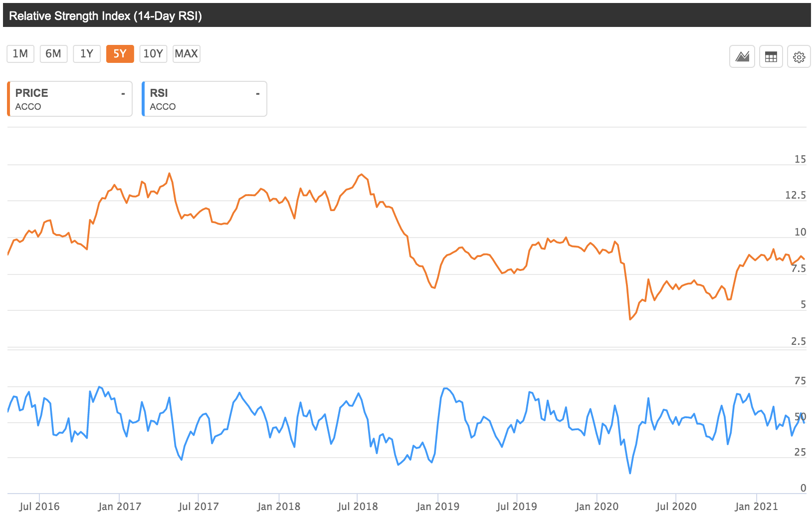Click the blue indicator bar on RSI card
The height and width of the screenshot is (525, 812).
[144, 99]
